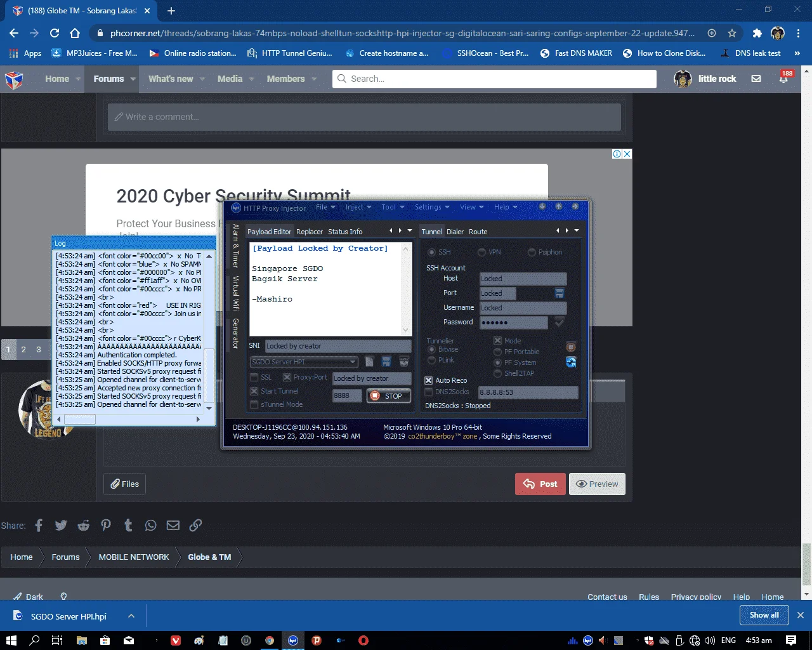Image resolution: width=812 pixels, height=650 pixels.
Task: Switch to the Payload Editor tab
Action: click(269, 232)
